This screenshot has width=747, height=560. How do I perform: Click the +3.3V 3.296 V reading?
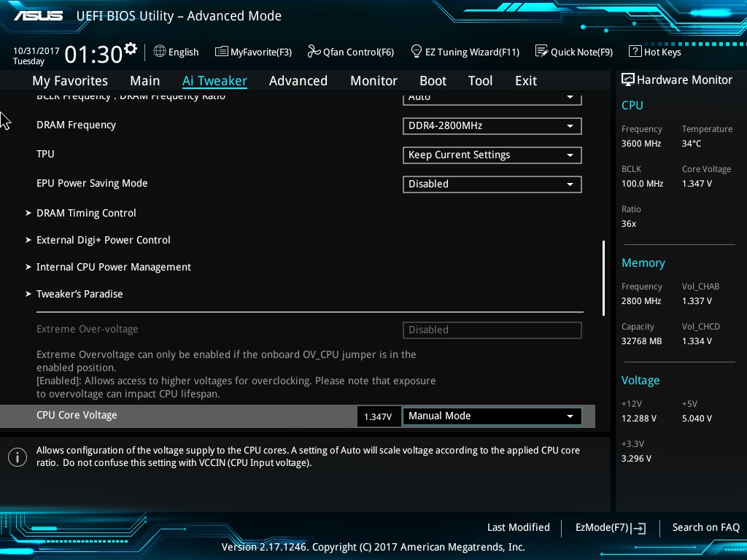click(x=636, y=458)
